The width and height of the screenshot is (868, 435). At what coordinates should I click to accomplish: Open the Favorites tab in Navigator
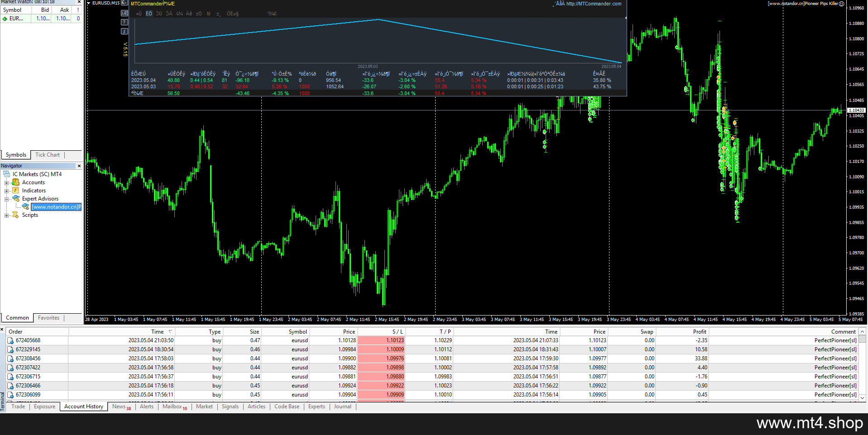click(48, 318)
